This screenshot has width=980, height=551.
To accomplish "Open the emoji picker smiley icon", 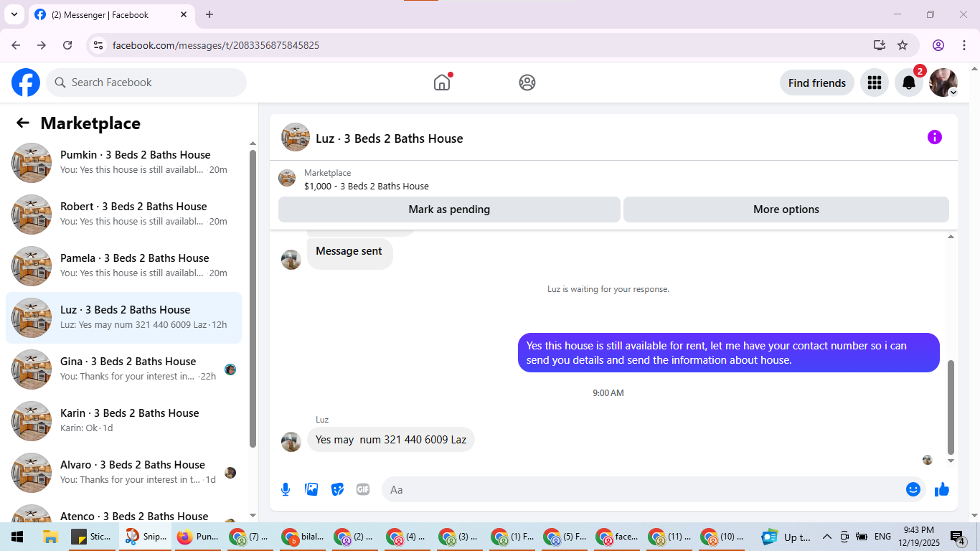I will point(913,489).
